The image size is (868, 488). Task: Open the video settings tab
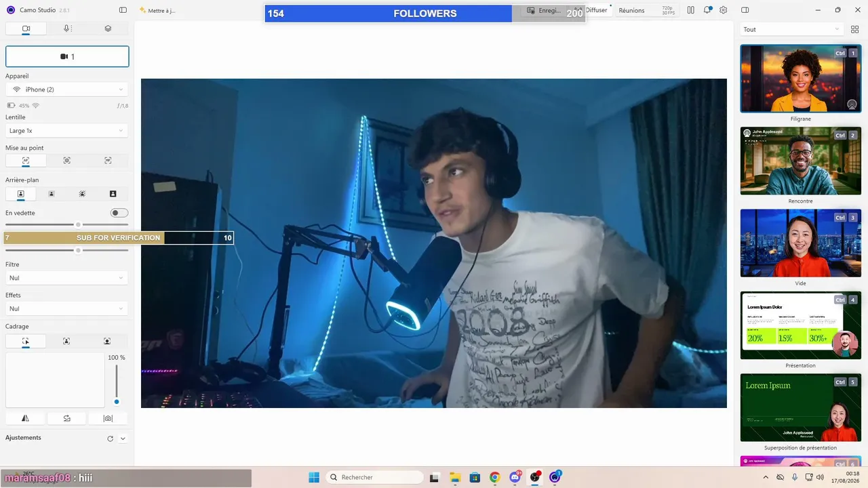click(x=26, y=28)
